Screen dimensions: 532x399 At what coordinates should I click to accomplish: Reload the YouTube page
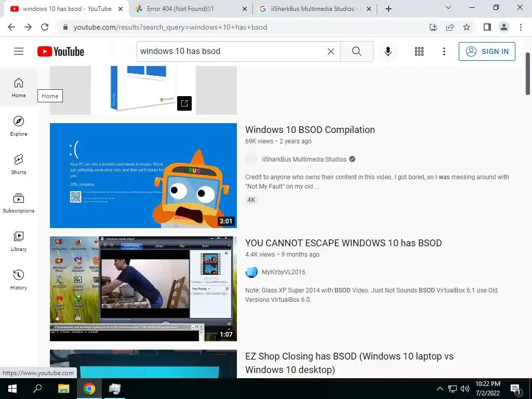(x=45, y=27)
